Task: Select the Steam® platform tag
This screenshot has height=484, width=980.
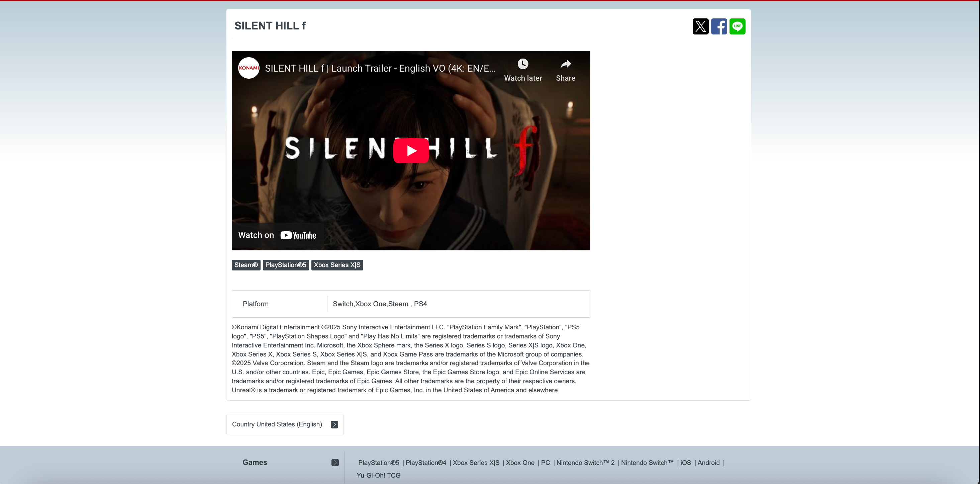Action: coord(246,265)
